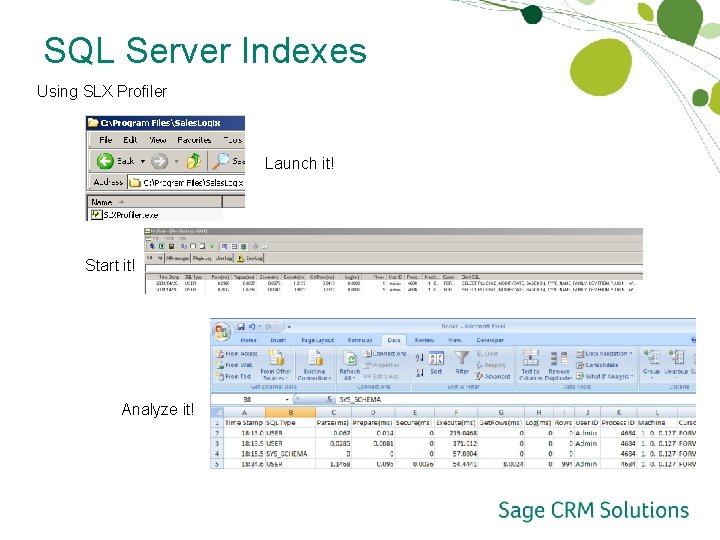720x540 pixels.
Task: Click the Execute(ms) header cell
Action: coord(456,422)
